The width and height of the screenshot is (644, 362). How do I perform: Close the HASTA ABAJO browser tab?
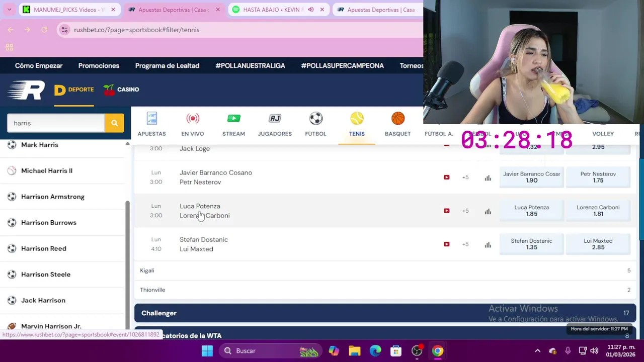point(322,10)
